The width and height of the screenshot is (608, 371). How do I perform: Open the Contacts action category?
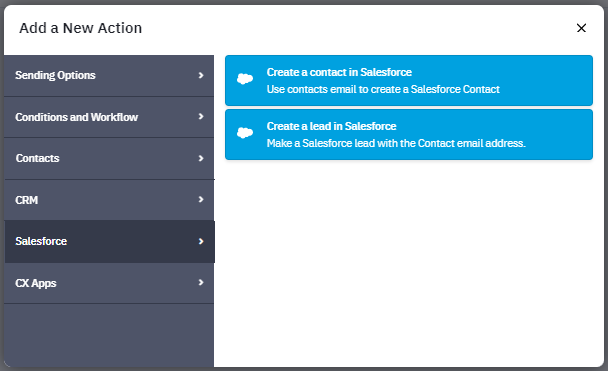point(109,159)
